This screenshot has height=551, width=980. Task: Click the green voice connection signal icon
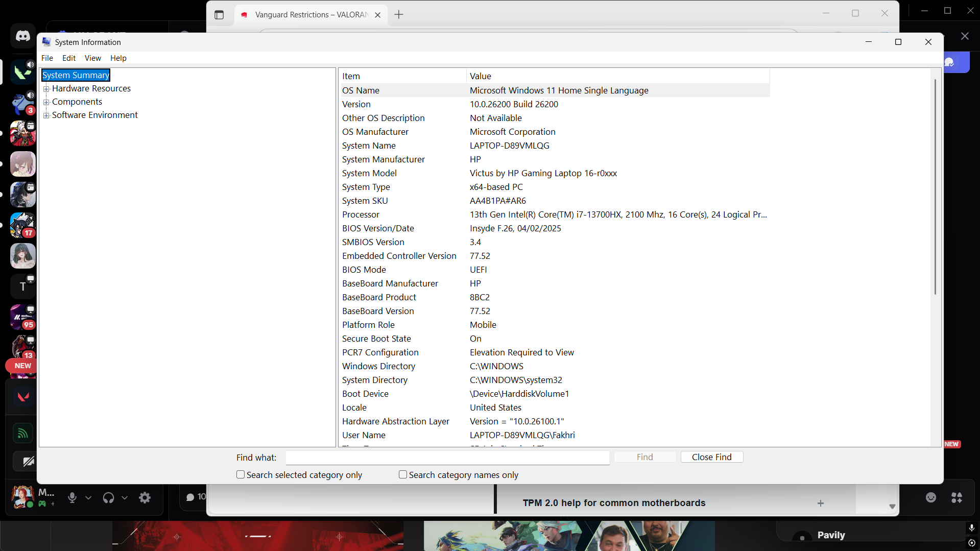23,434
